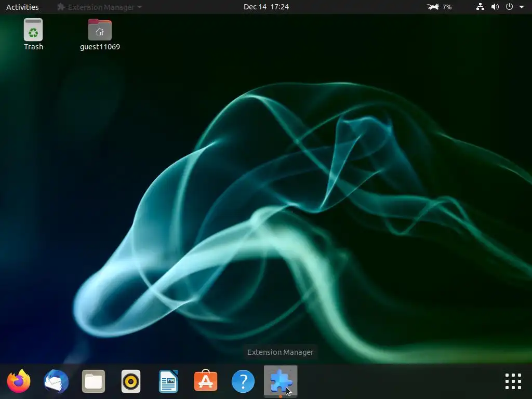Launch Rhythmbox music player
The width and height of the screenshot is (532, 399).
(x=131, y=381)
